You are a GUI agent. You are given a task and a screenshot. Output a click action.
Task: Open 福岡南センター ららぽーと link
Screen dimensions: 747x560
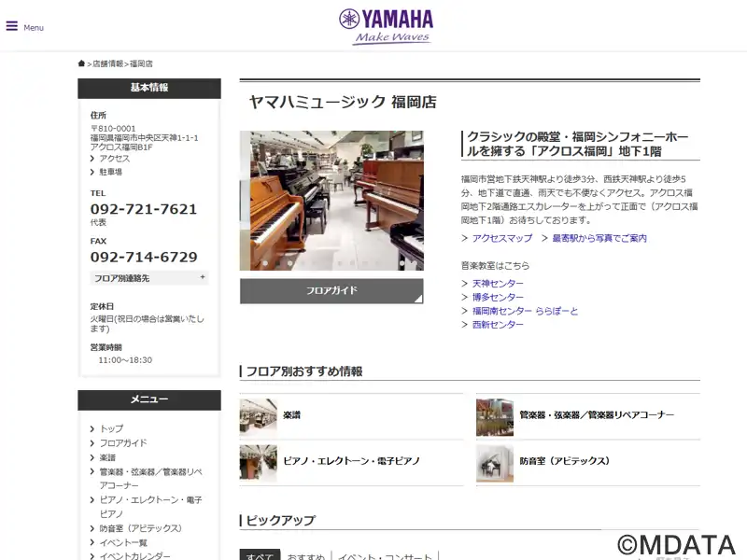point(525,311)
